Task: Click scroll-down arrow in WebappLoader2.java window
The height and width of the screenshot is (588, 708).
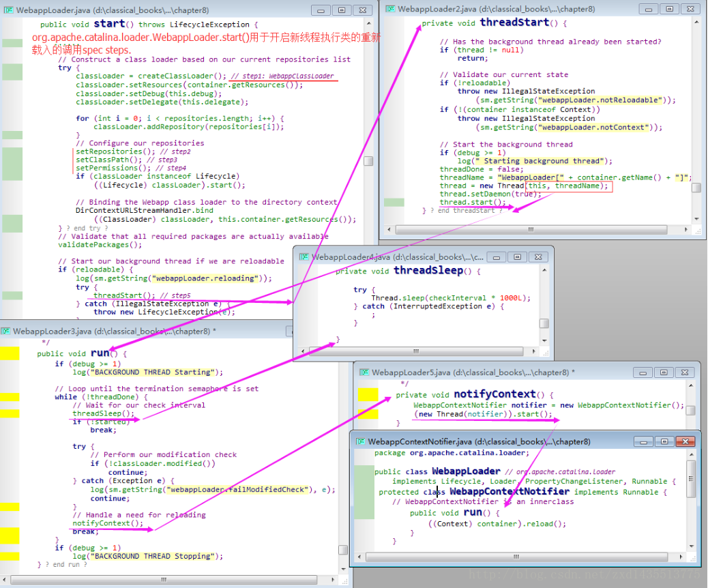Action: [x=696, y=218]
